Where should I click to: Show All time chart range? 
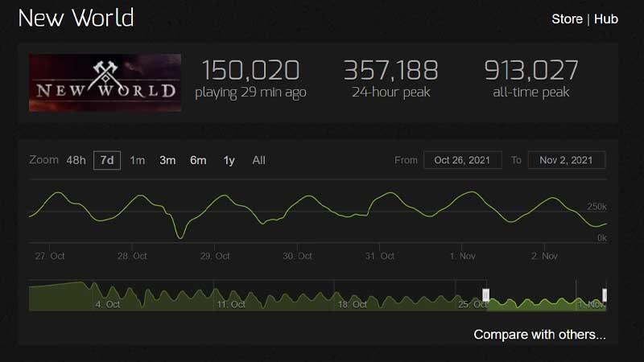coord(258,160)
